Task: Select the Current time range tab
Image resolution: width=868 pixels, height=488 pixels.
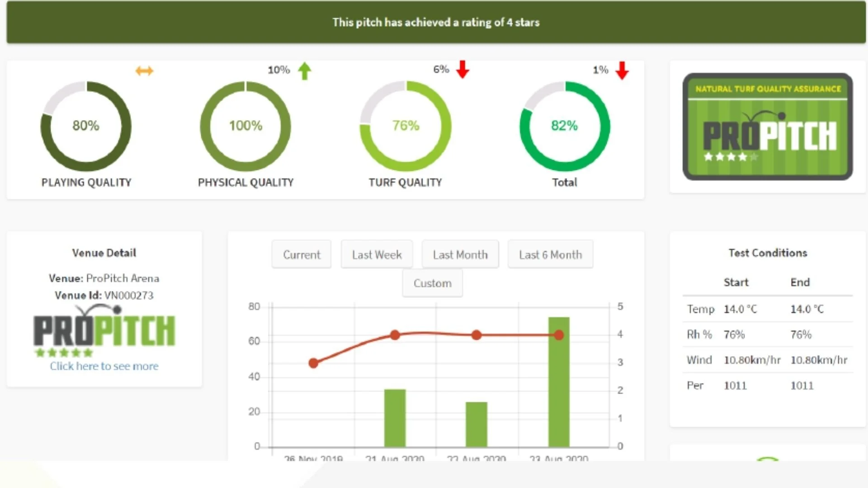Action: (302, 255)
